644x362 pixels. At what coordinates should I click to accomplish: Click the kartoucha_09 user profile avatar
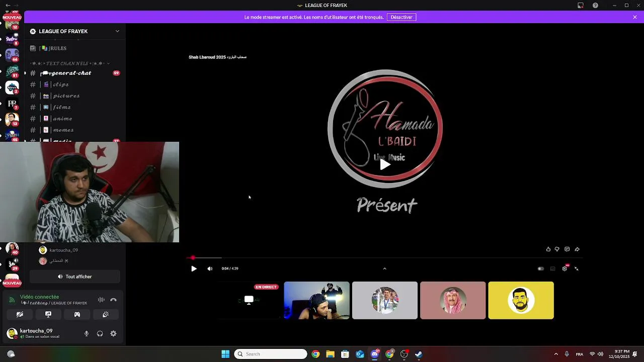(12, 333)
